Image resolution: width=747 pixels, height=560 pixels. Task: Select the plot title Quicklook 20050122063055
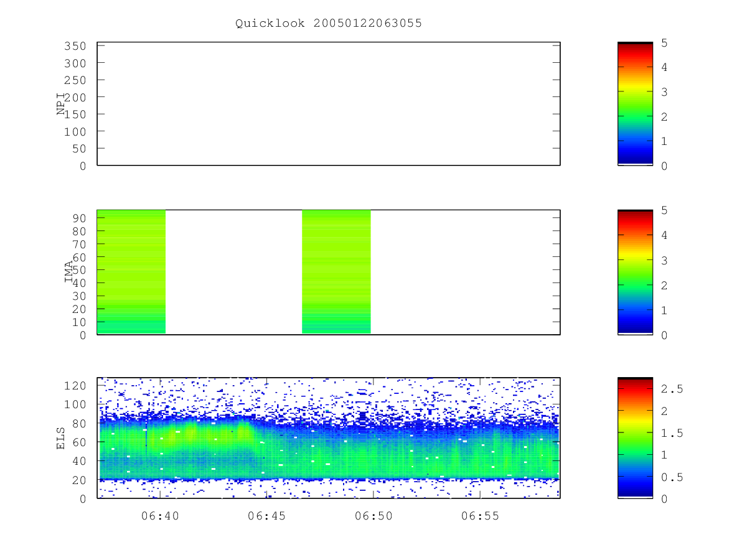click(x=329, y=24)
